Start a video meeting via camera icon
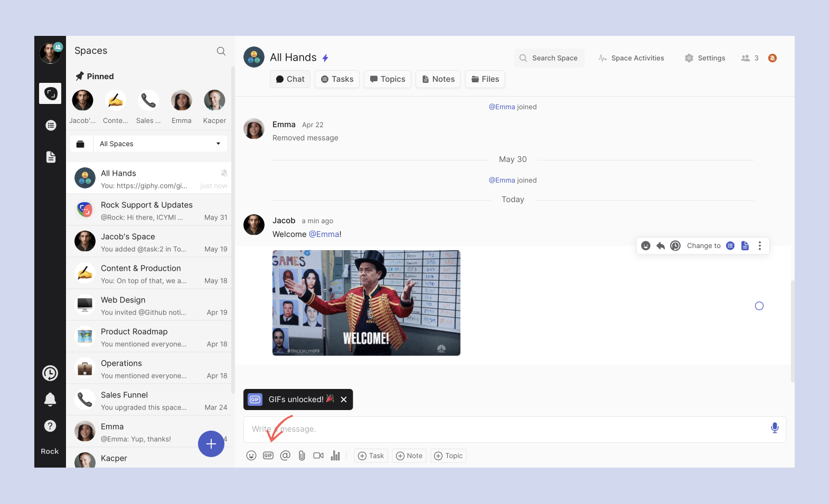 tap(318, 455)
